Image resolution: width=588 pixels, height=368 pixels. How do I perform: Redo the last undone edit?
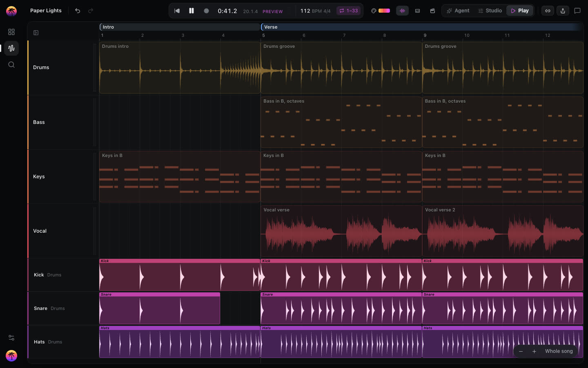coord(91,11)
